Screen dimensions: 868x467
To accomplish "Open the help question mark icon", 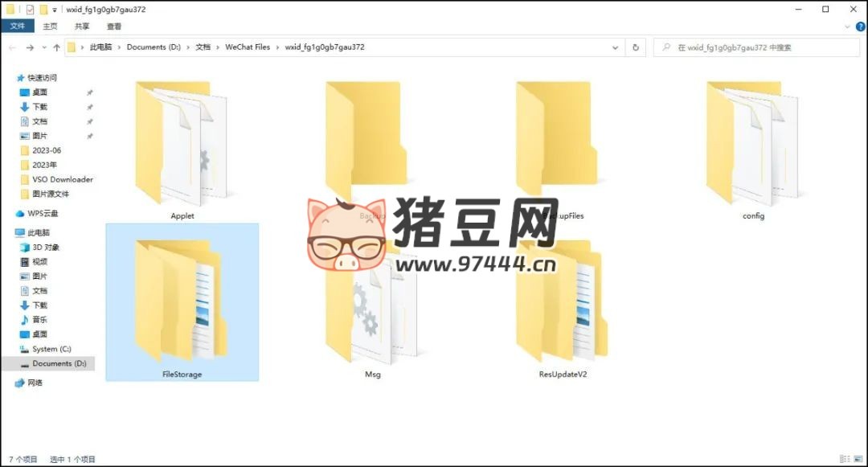I will pyautogui.click(x=859, y=27).
